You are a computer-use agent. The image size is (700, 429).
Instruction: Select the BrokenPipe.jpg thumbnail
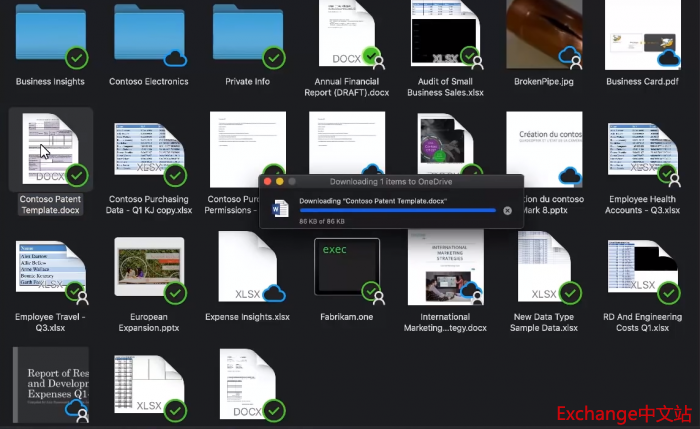(544, 34)
